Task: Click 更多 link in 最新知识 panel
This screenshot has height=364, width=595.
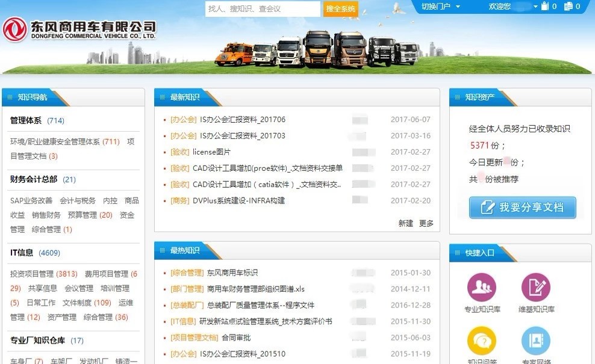Action: [x=426, y=223]
